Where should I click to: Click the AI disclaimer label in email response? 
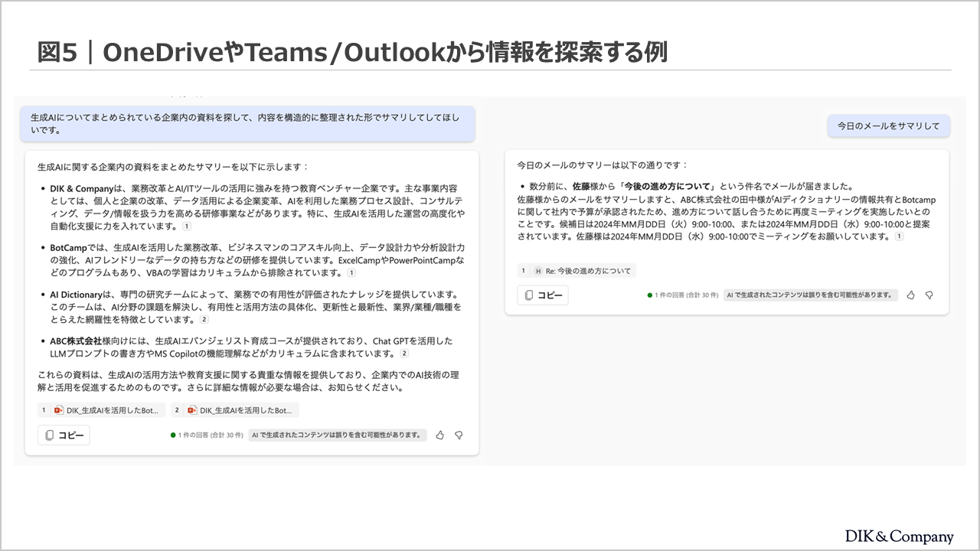(x=810, y=295)
